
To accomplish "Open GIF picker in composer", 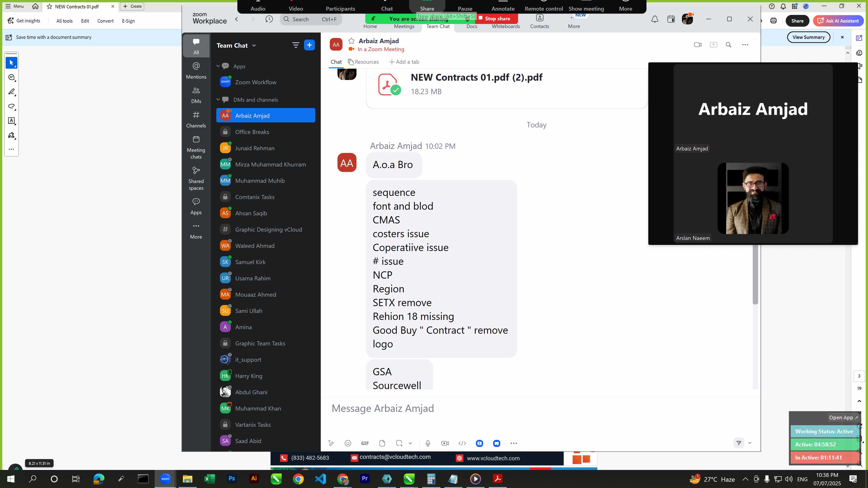I will 365,443.
